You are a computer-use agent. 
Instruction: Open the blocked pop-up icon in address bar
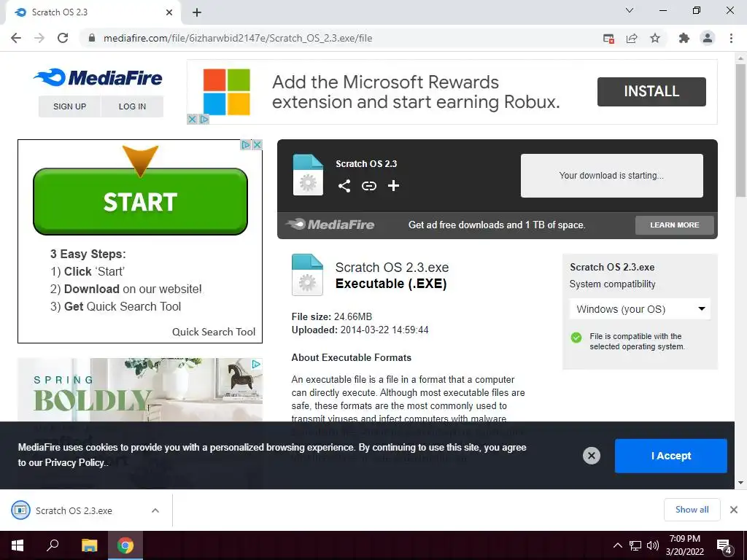pos(608,39)
